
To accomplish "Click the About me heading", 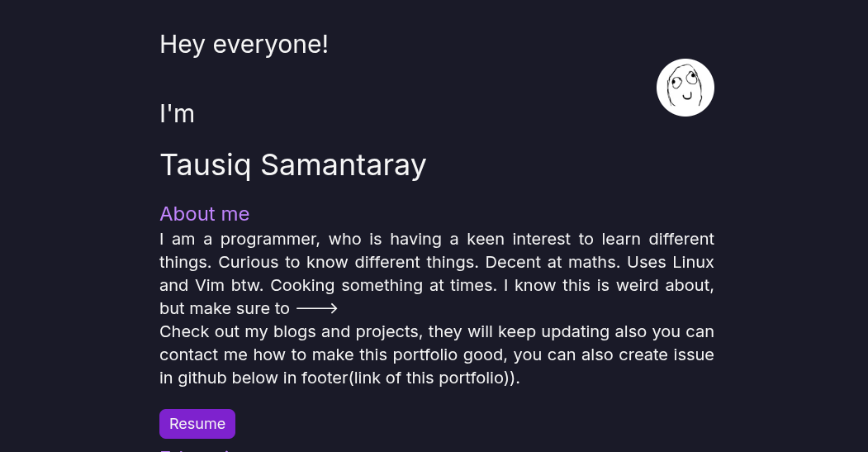I will (x=204, y=214).
